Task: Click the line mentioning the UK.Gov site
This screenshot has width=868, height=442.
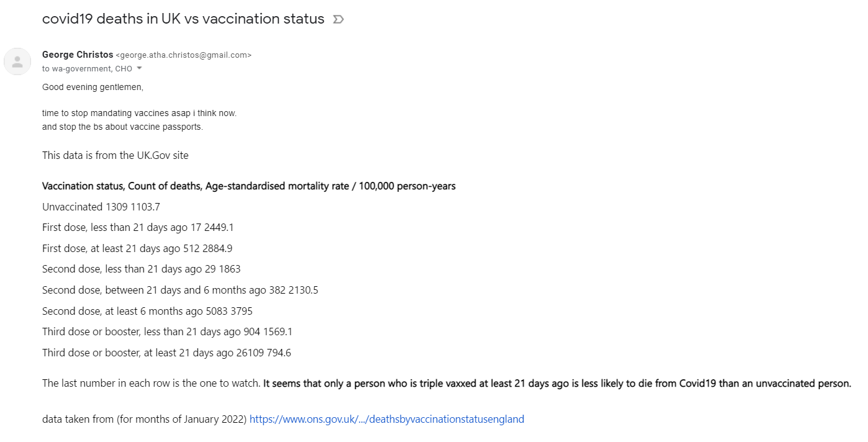Action: 115,155
